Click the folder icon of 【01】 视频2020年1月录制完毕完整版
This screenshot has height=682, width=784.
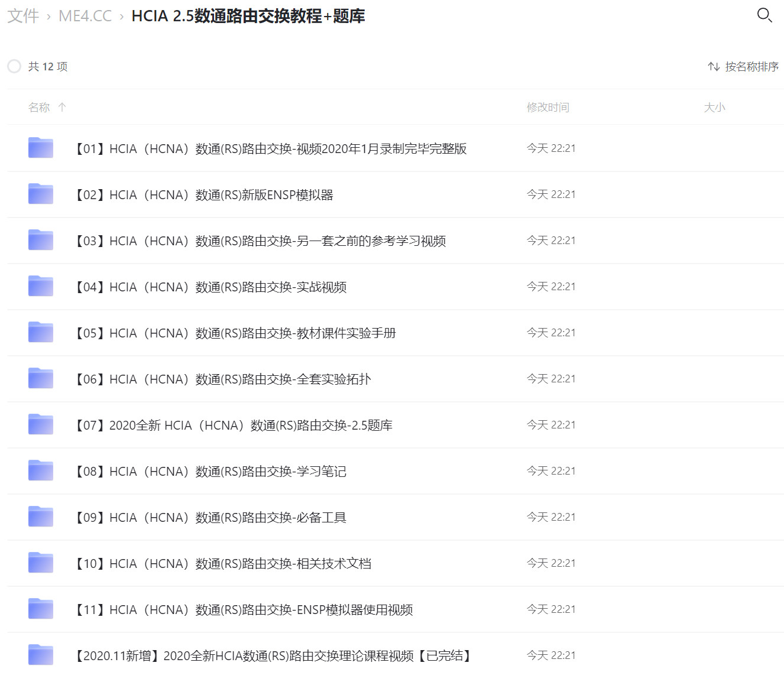click(x=41, y=148)
